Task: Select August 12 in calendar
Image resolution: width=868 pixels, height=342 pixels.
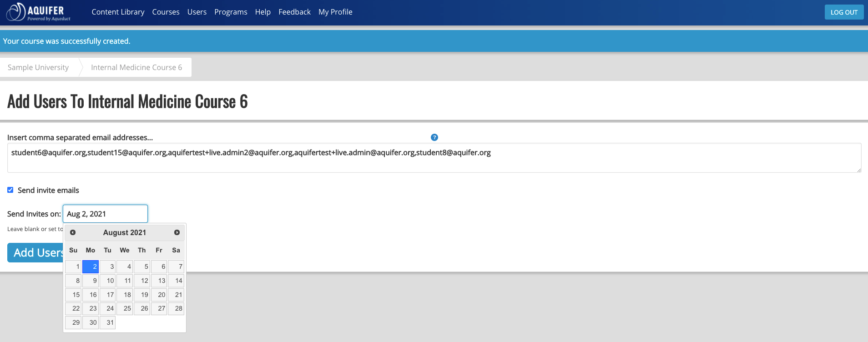Action: coord(142,281)
